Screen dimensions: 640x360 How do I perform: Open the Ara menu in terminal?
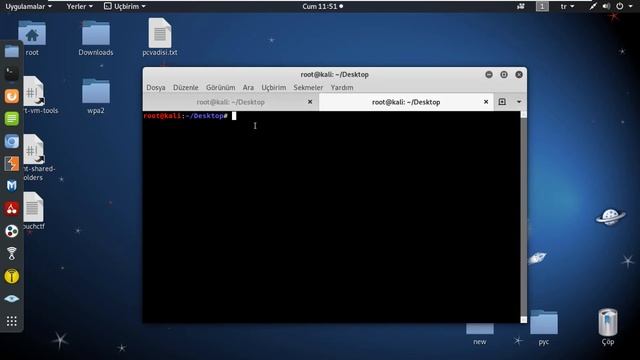248,87
